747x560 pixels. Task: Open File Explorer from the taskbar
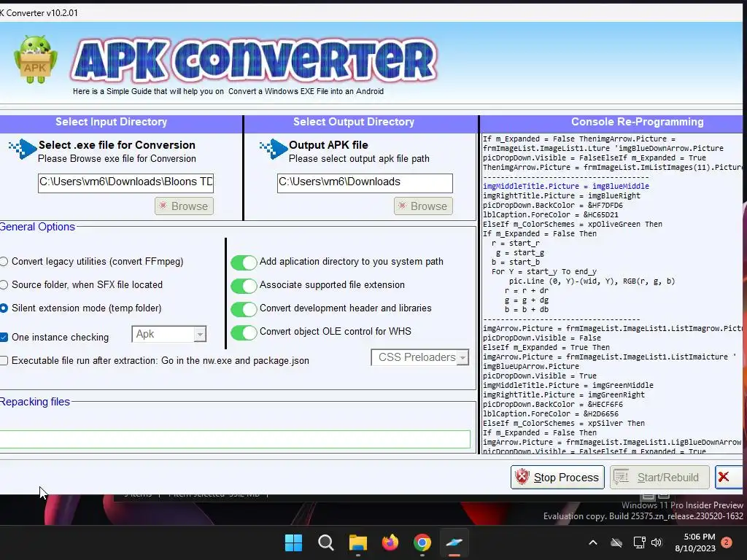(357, 542)
